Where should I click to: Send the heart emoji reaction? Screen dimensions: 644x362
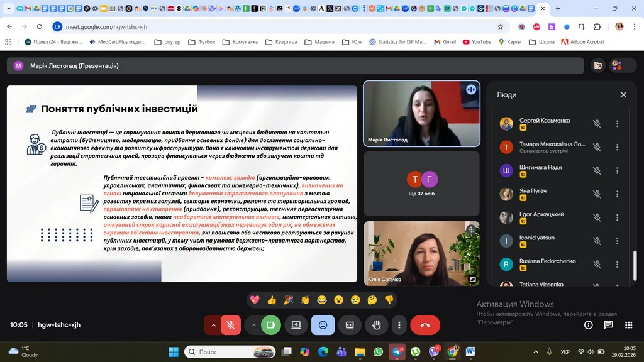click(255, 300)
